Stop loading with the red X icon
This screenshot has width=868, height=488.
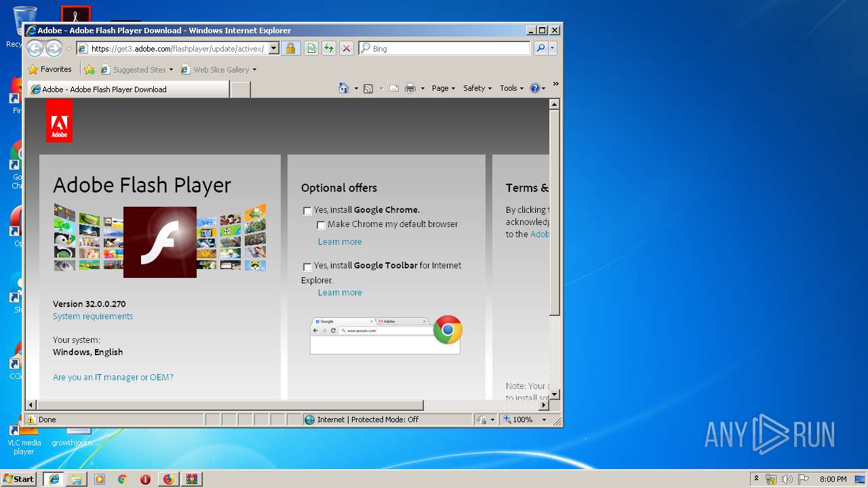(x=347, y=48)
